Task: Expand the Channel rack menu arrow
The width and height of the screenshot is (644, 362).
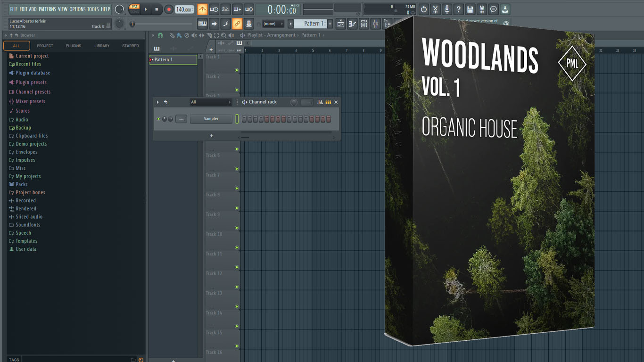Action: point(158,102)
